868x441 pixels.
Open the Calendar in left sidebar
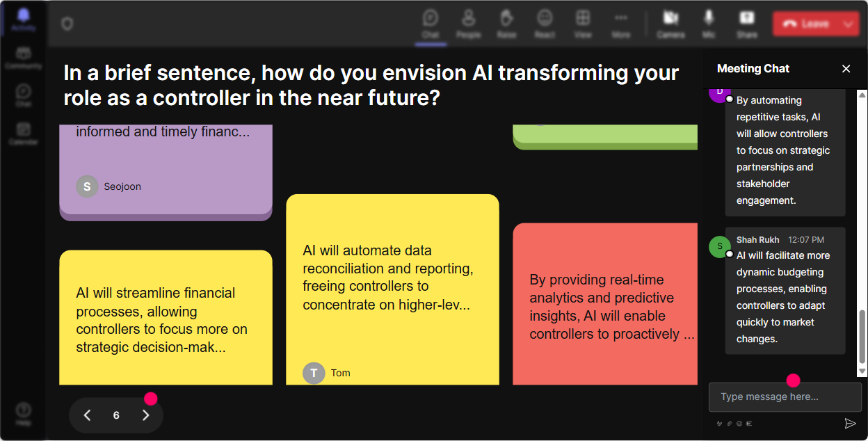[24, 134]
